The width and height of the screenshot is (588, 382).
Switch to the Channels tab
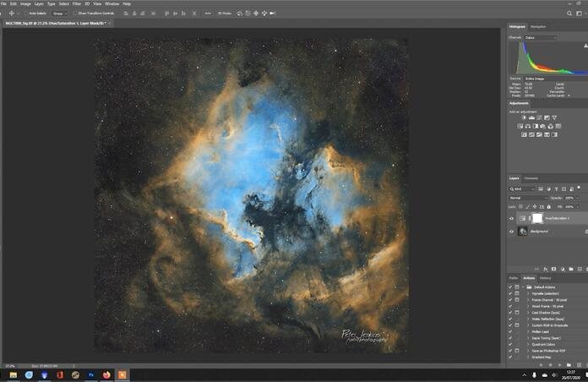pos(531,178)
